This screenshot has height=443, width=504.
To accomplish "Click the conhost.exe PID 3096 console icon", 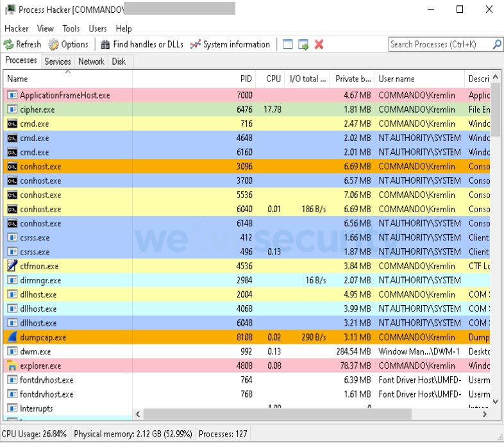I will point(12,167).
